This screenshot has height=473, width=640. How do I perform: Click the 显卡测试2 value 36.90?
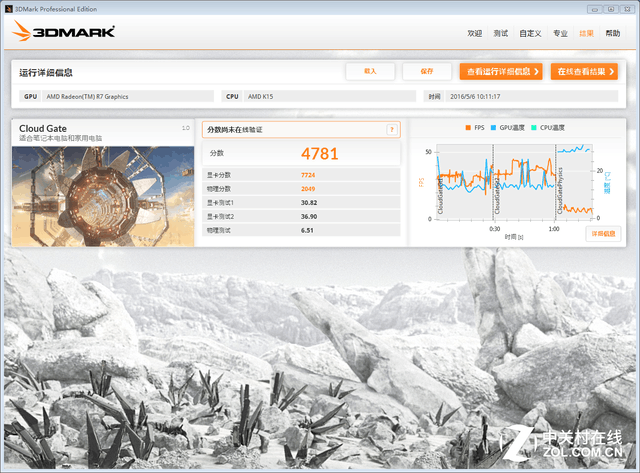point(309,217)
